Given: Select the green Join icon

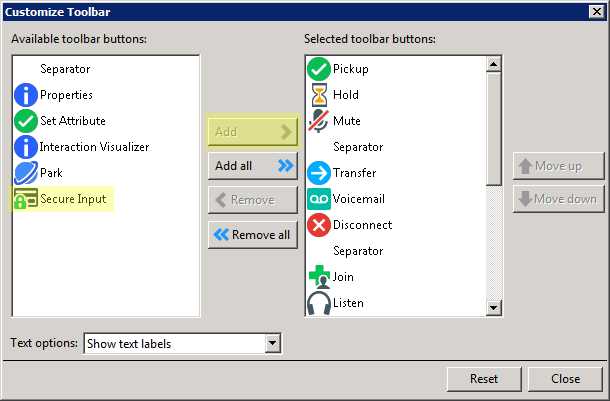Looking at the screenshot, I should [319, 277].
